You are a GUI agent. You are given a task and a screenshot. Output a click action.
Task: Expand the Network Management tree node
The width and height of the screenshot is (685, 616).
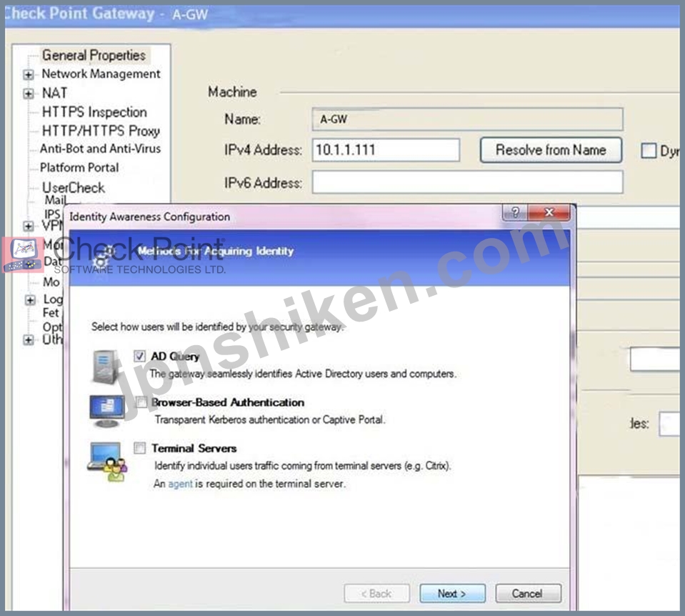coord(29,75)
